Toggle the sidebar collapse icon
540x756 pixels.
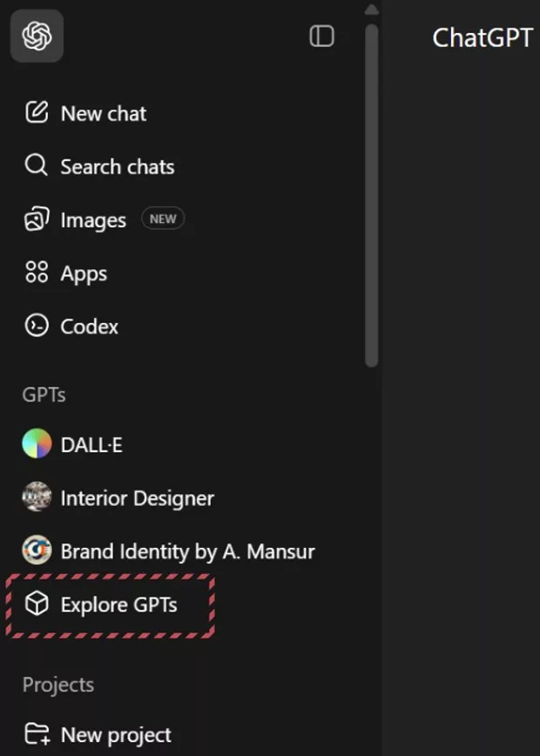pos(321,36)
